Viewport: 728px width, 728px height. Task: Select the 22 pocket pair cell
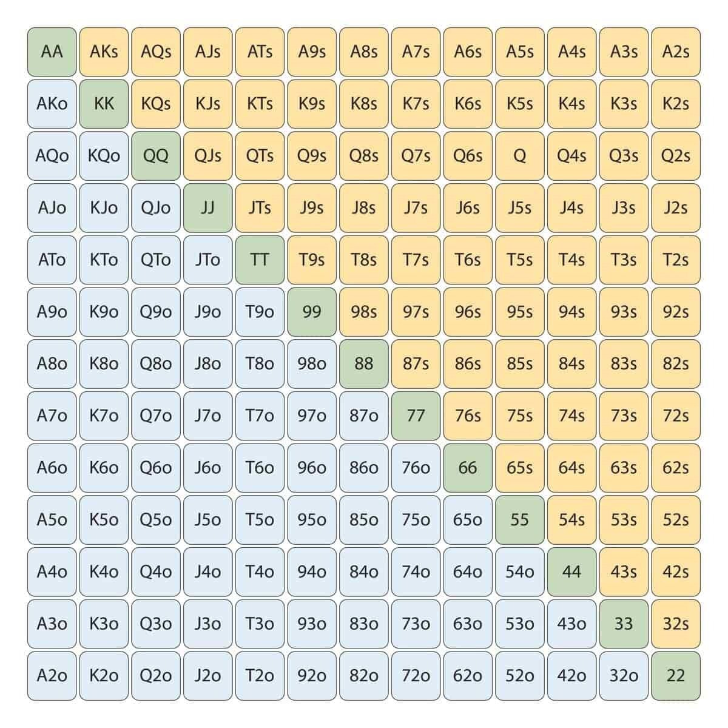click(675, 675)
